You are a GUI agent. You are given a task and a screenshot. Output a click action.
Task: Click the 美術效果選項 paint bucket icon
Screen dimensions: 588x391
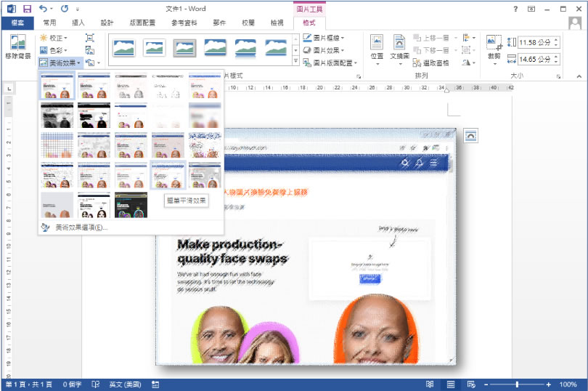(45, 227)
